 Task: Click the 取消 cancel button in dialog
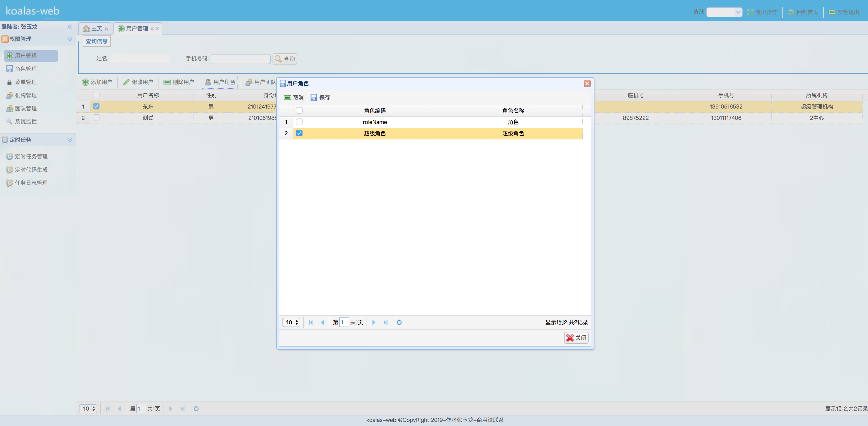pos(293,97)
